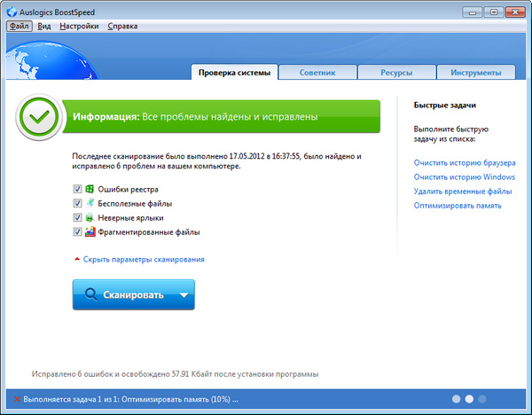Click the fragmented files icon

click(90, 232)
